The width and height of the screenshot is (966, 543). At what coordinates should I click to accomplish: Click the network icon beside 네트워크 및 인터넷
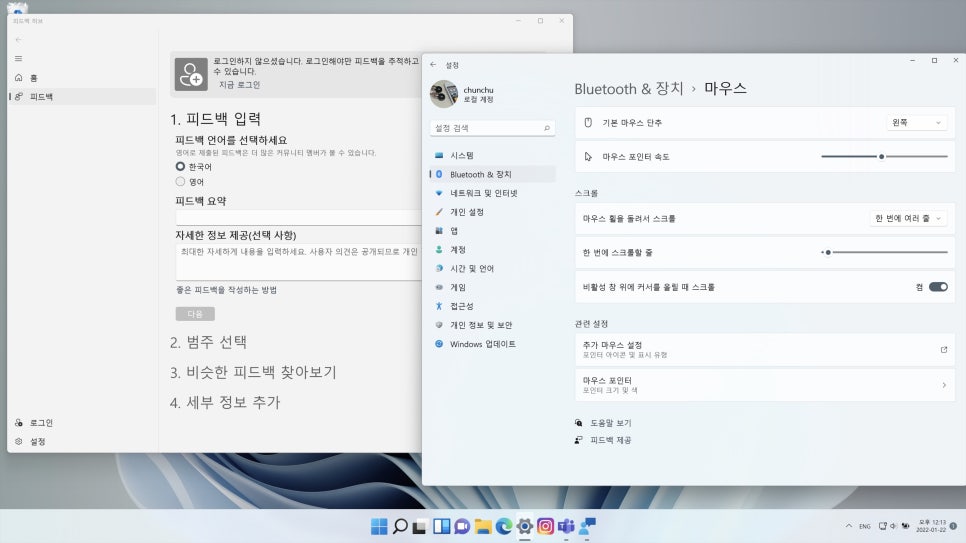[x=439, y=193]
